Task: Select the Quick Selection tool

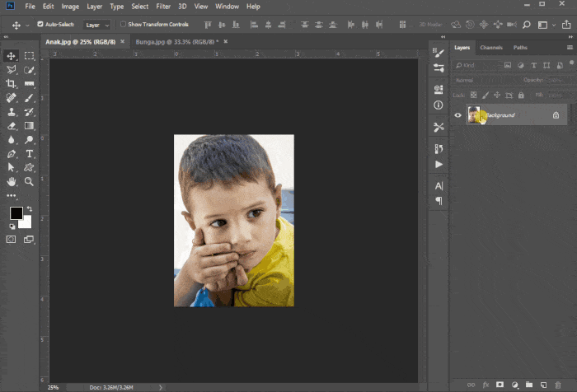Action: pos(29,70)
